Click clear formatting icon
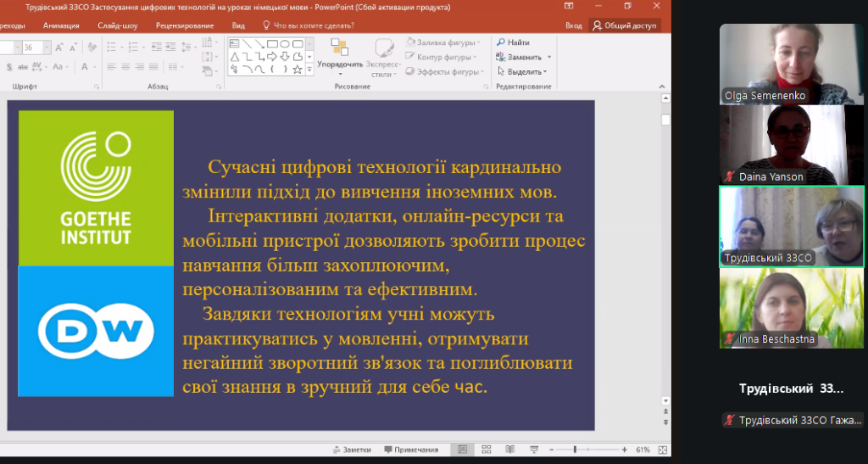868x464 pixels. pyautogui.click(x=93, y=48)
